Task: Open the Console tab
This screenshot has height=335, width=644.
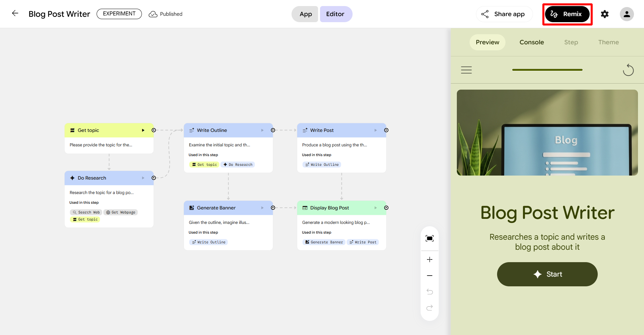Action: 531,42
